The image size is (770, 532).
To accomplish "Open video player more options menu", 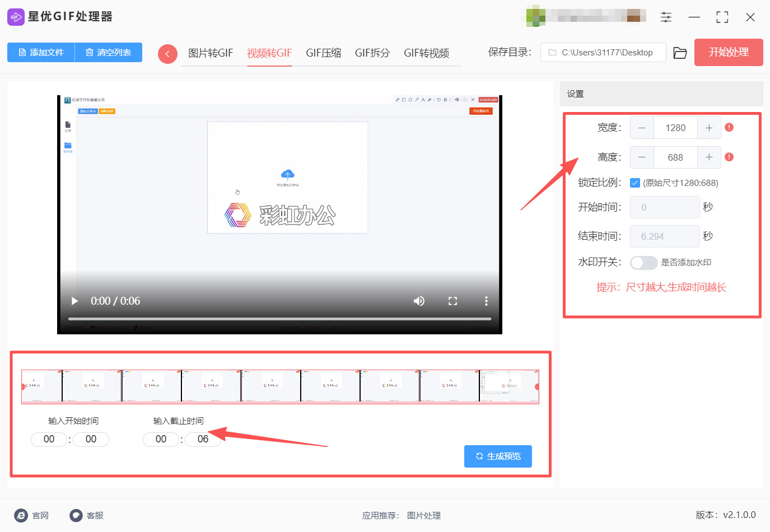I will coord(486,301).
